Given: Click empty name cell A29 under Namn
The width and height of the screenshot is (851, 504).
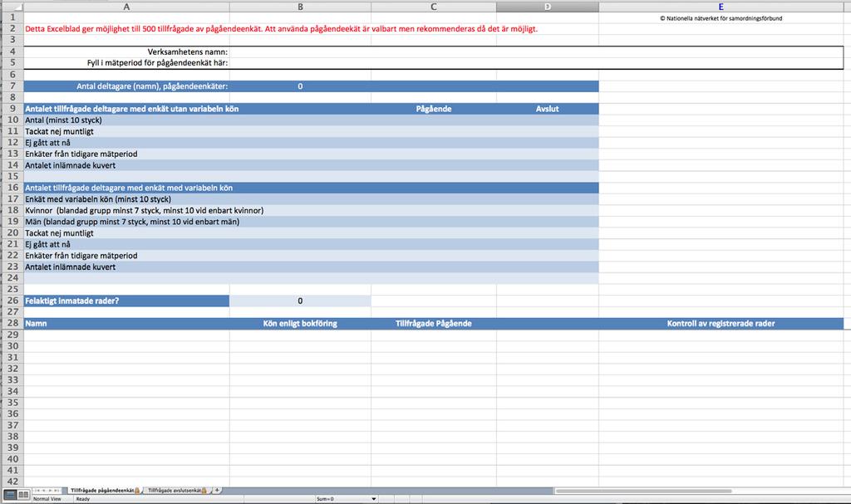Looking at the screenshot, I should [x=126, y=335].
